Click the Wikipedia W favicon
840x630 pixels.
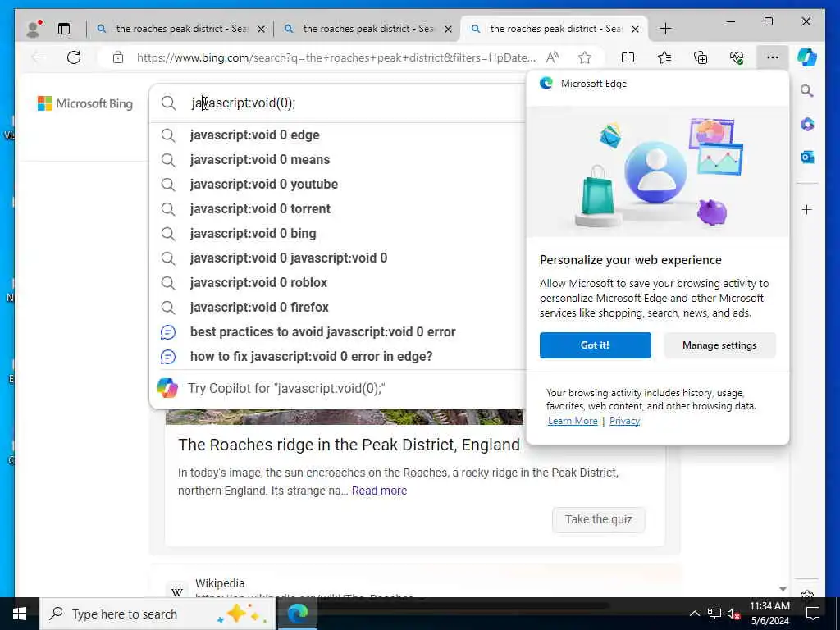coord(177,591)
